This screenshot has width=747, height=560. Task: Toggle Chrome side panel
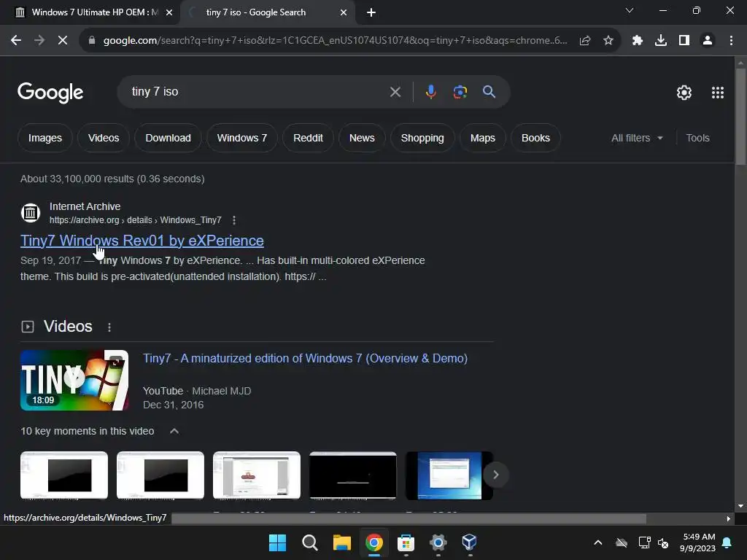(684, 41)
